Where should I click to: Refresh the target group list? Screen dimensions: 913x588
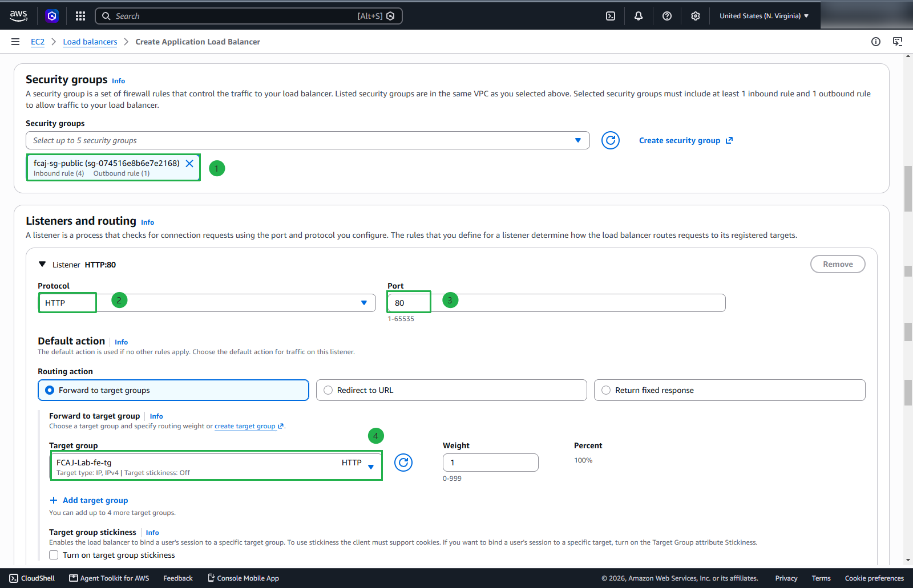(403, 463)
